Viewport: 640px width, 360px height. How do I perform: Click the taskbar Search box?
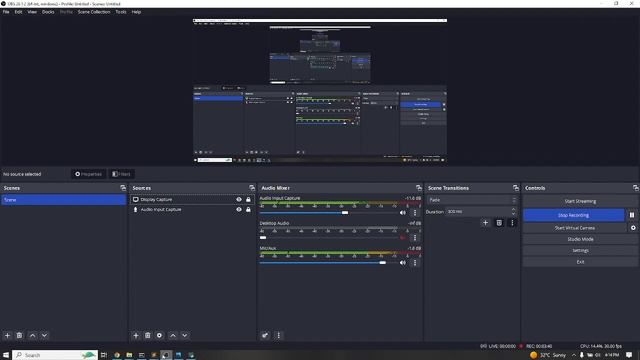pyautogui.click(x=55, y=355)
